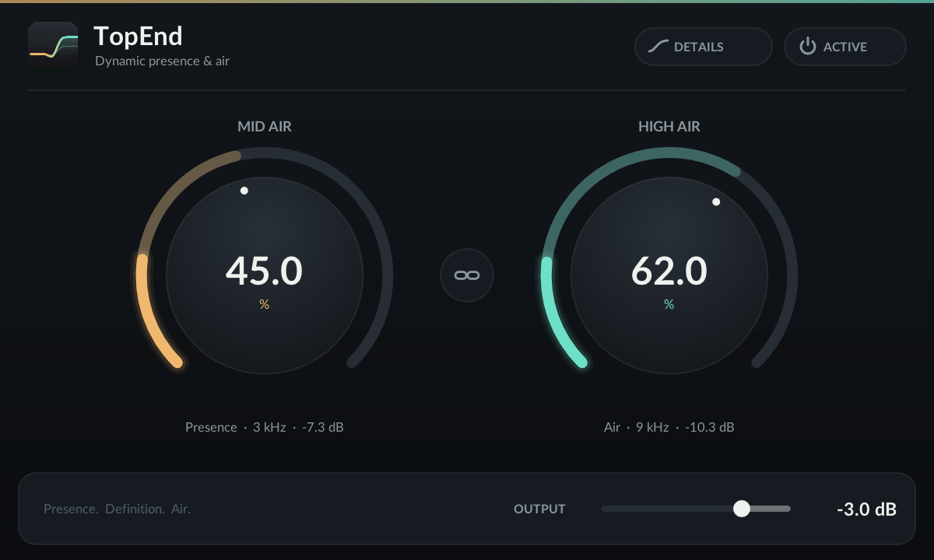This screenshot has height=560, width=934.
Task: Click the HIGH AIR knob
Action: coord(669,275)
